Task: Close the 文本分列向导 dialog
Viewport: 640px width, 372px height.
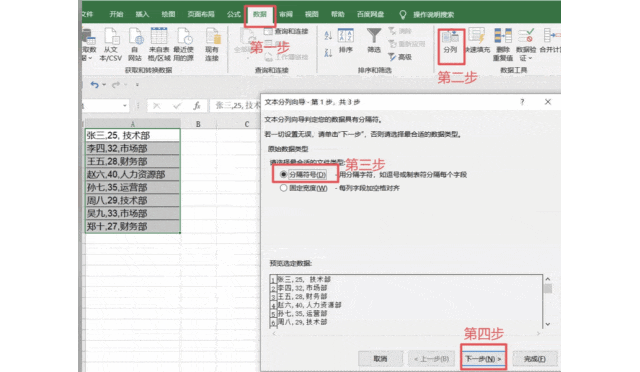Action: pyautogui.click(x=548, y=102)
